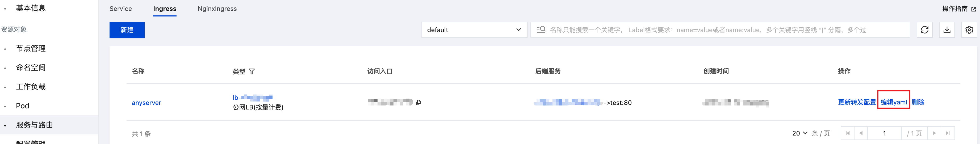Download the list using the download icon
The image size is (980, 144).
[x=947, y=30]
